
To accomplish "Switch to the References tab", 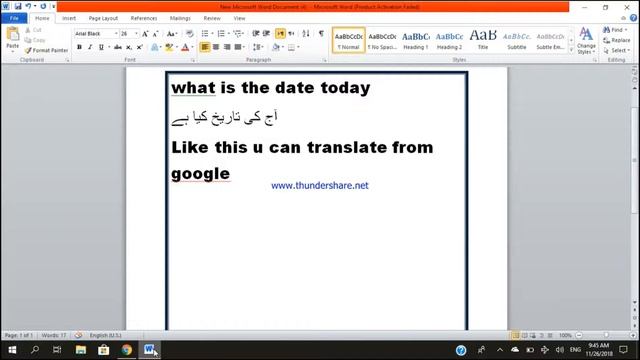I will pos(144,18).
